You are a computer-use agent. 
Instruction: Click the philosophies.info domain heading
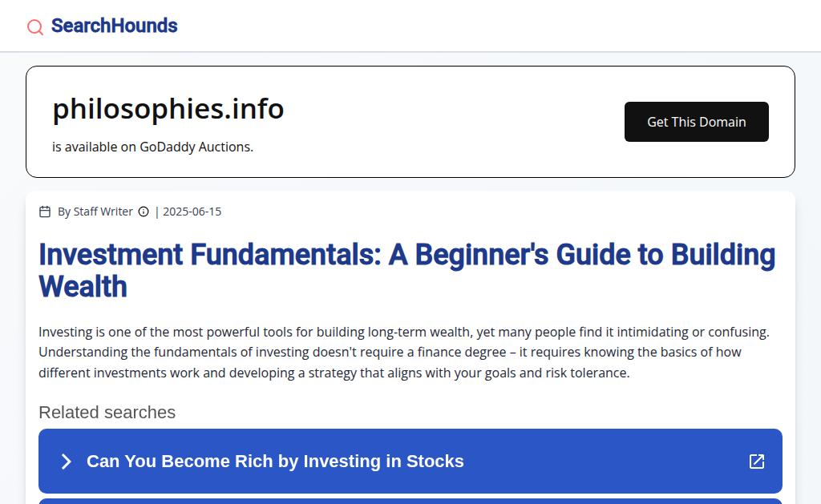[x=168, y=109]
